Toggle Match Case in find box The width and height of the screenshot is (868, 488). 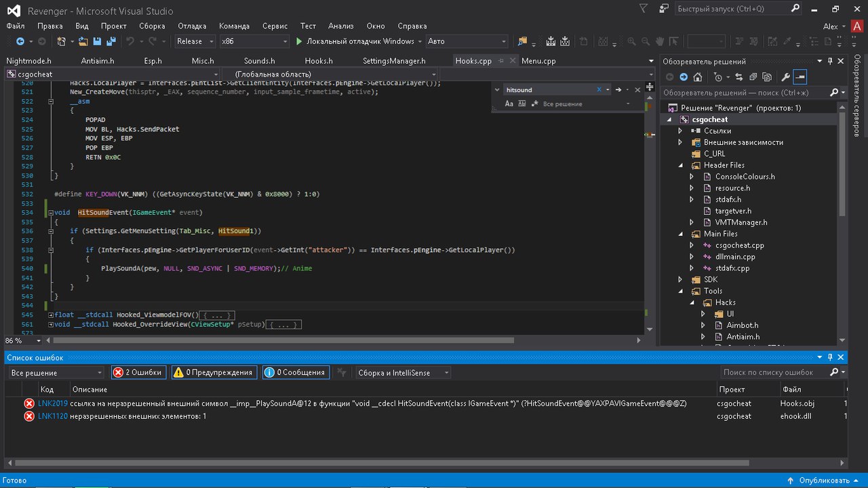click(x=509, y=104)
